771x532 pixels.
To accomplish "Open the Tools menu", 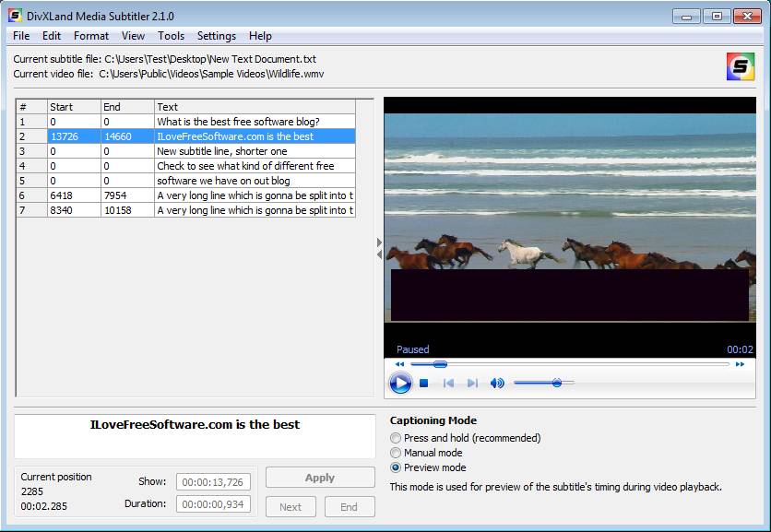I will point(171,36).
